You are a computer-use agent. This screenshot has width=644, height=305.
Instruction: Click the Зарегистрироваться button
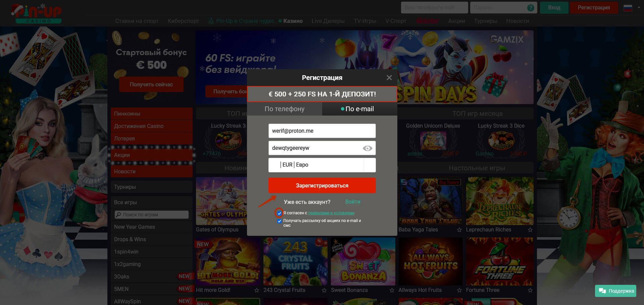click(x=322, y=185)
